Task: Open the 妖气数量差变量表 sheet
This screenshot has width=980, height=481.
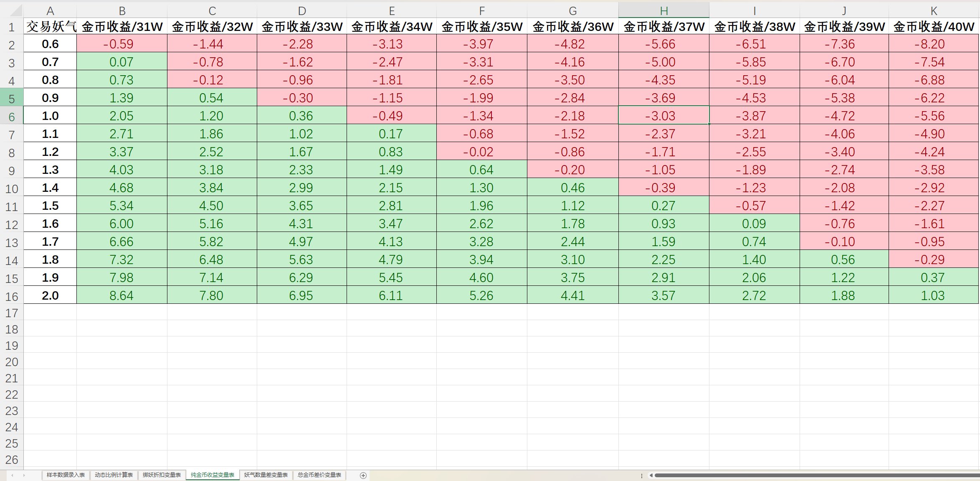Action: 266,475
